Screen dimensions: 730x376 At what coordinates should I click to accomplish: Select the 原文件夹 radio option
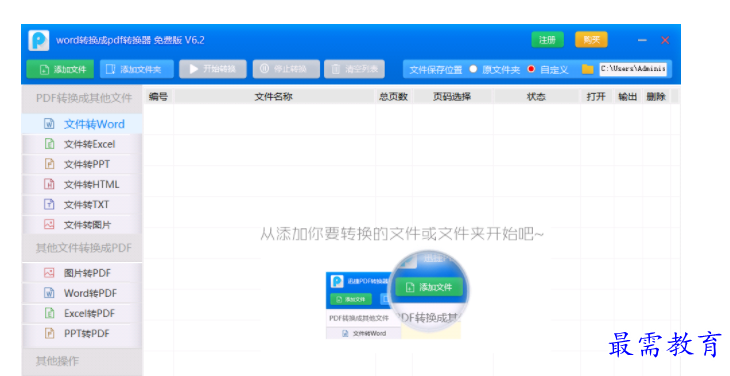(473, 69)
